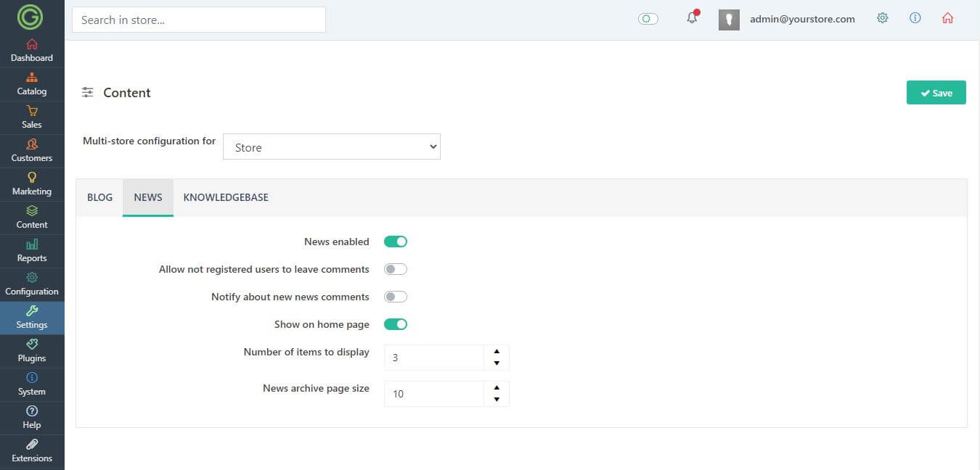
Task: Increase News archive page size
Action: tap(497, 387)
